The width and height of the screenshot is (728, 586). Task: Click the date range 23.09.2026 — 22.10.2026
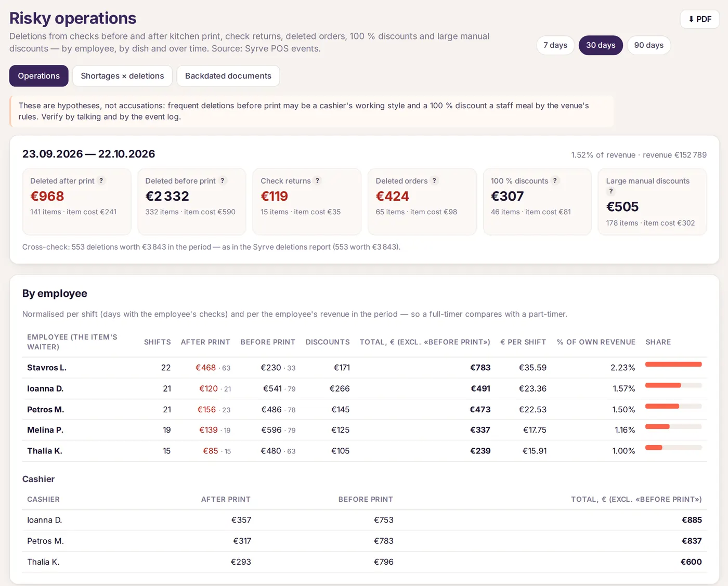coord(89,154)
